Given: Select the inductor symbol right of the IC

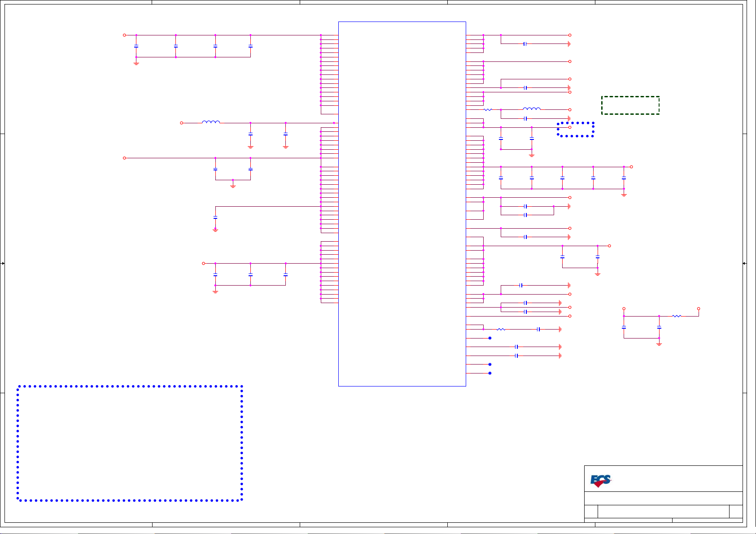Looking at the screenshot, I should (532, 109).
